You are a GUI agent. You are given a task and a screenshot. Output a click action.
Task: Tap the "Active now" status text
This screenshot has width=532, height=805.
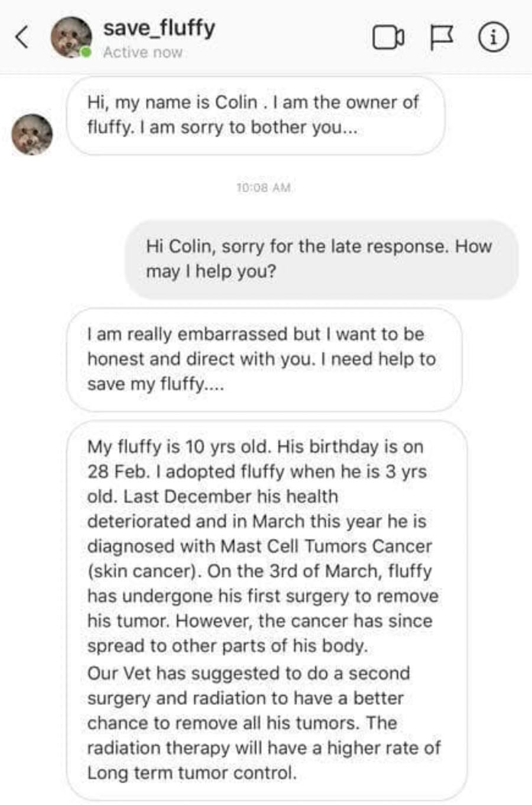click(x=142, y=53)
